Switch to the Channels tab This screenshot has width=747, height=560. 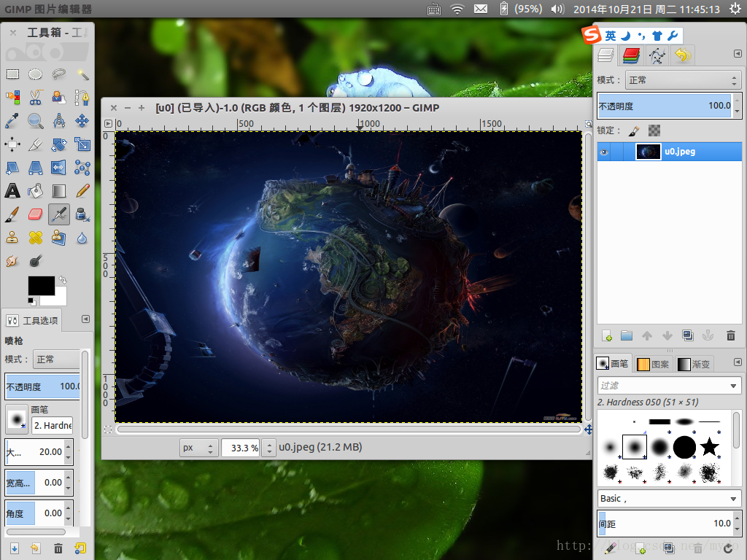pos(631,55)
